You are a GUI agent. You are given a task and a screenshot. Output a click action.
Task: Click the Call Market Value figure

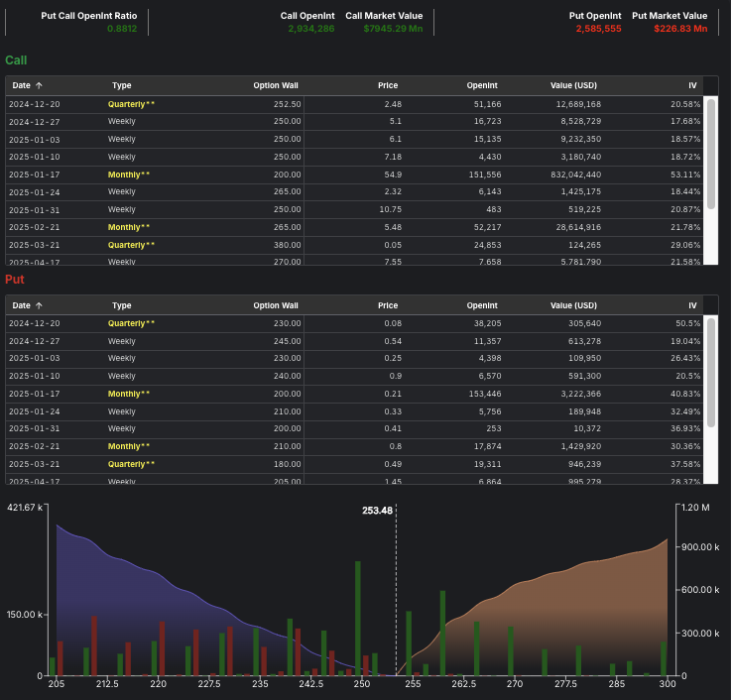[393, 29]
